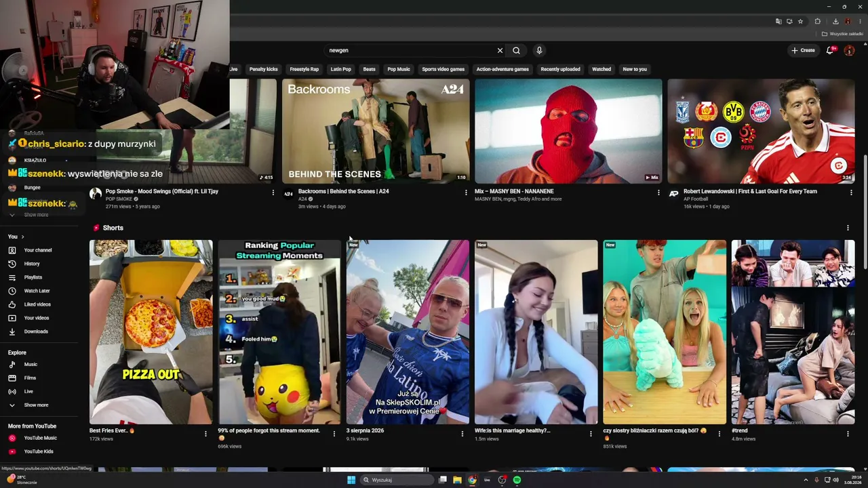Open options for Best Fries Ever short
This screenshot has width=868, height=488.
click(205, 434)
